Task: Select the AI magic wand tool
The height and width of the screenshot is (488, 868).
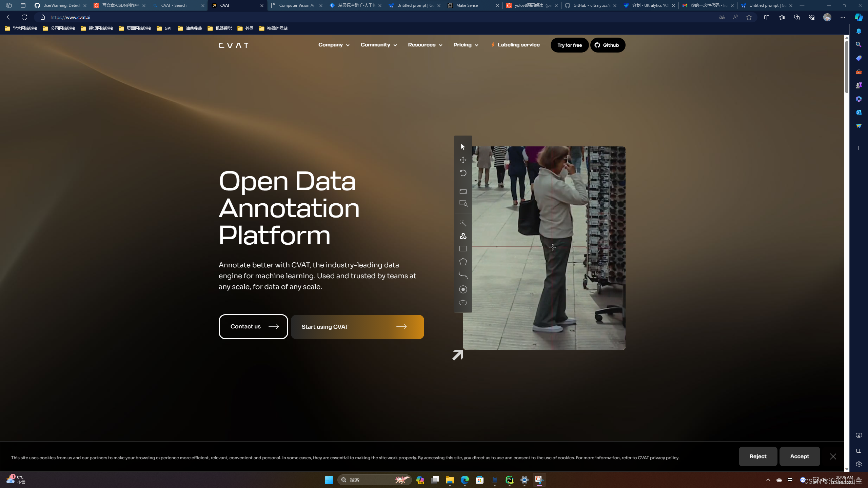Action: pos(463,223)
